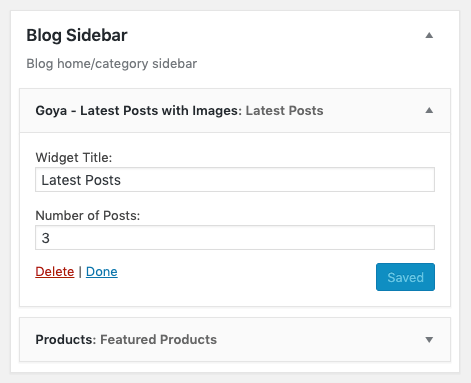Select the Blog home/category sidebar description text
The height and width of the screenshot is (383, 471).
(112, 64)
